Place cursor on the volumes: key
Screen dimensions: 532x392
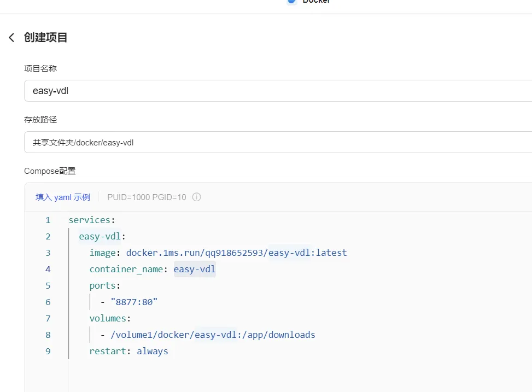[x=110, y=318]
